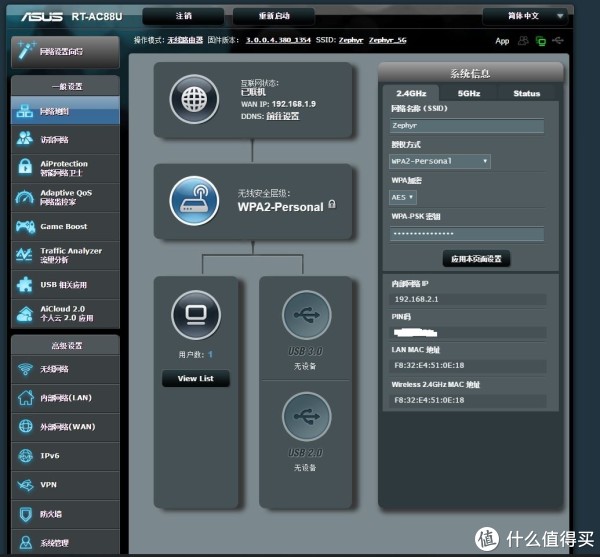This screenshot has width=600, height=557.
Task: Click the View List button
Action: (x=196, y=378)
